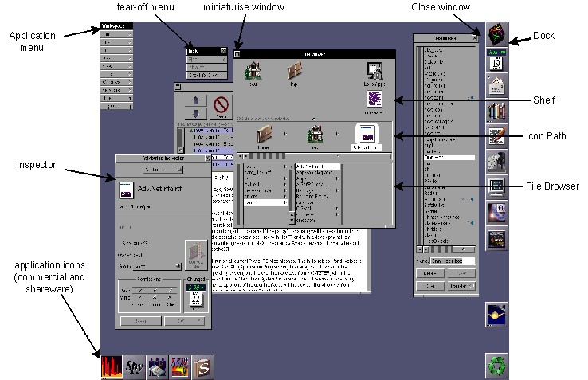The image size is (588, 380).
Task: Click the Delete button in Mailboxes panel
Action: [x=430, y=273]
